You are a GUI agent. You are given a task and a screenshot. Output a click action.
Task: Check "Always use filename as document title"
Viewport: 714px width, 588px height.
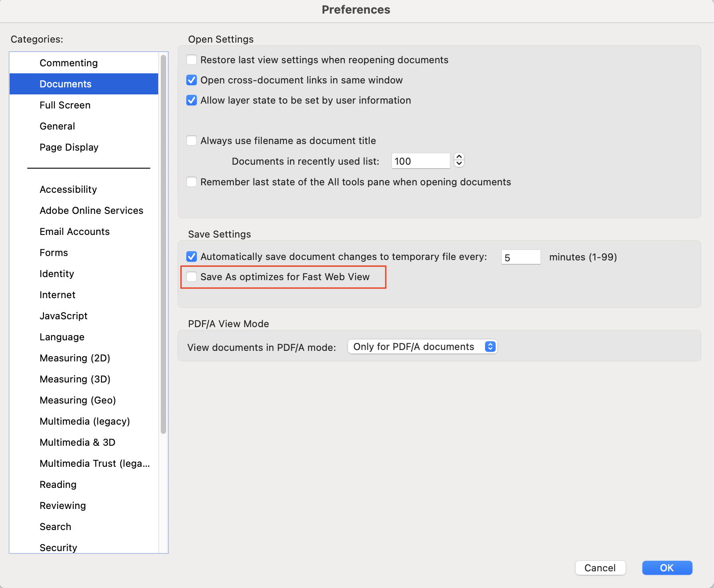point(192,141)
